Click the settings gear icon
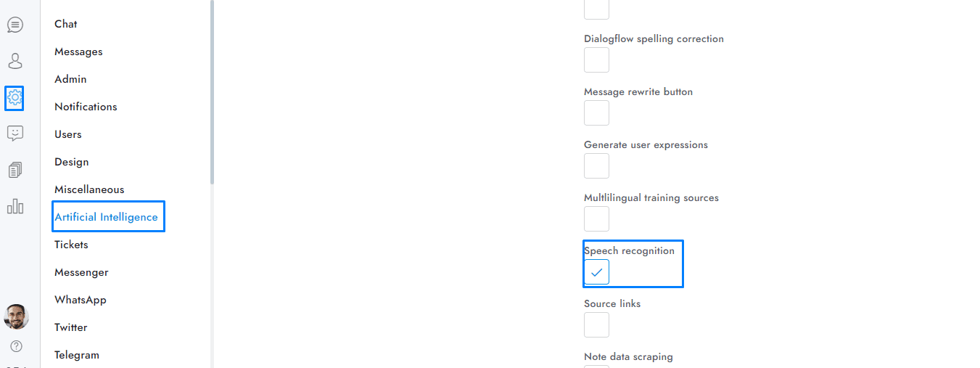980x368 pixels. pyautogui.click(x=15, y=97)
